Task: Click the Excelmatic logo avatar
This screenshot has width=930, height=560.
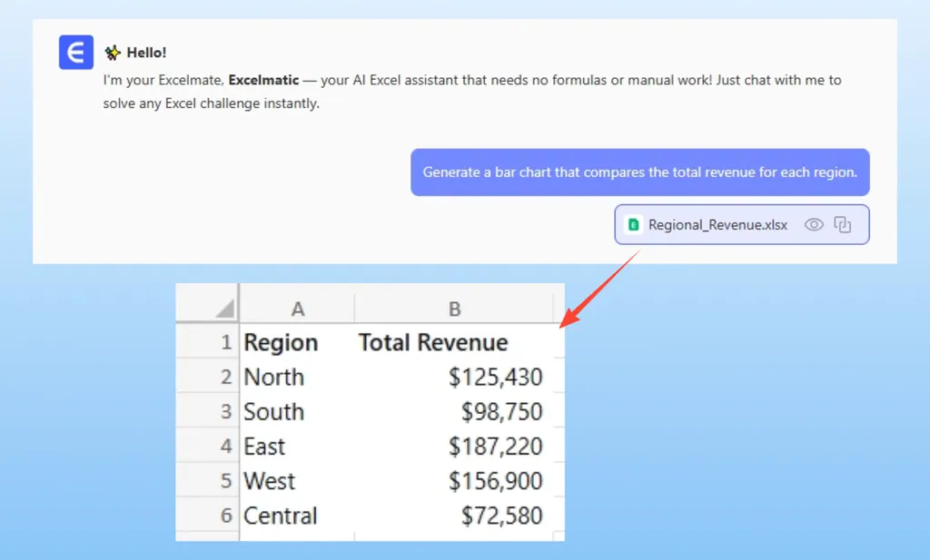Action: click(x=76, y=54)
